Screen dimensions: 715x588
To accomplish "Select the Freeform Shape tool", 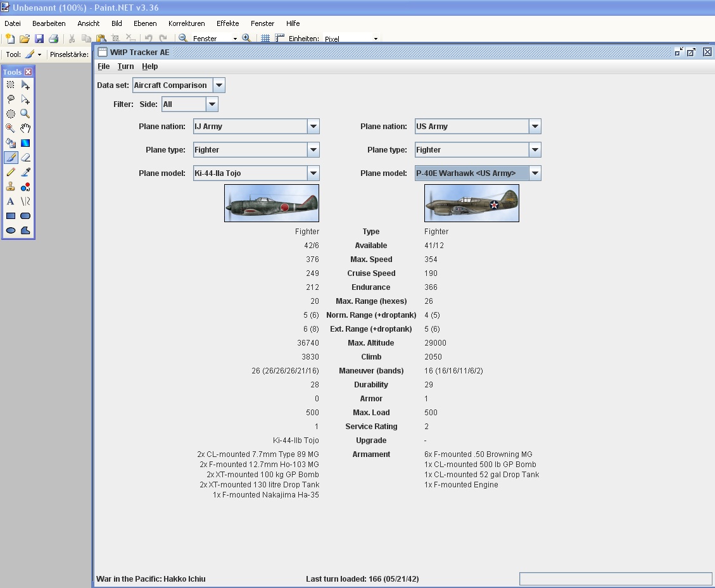I will 25,230.
